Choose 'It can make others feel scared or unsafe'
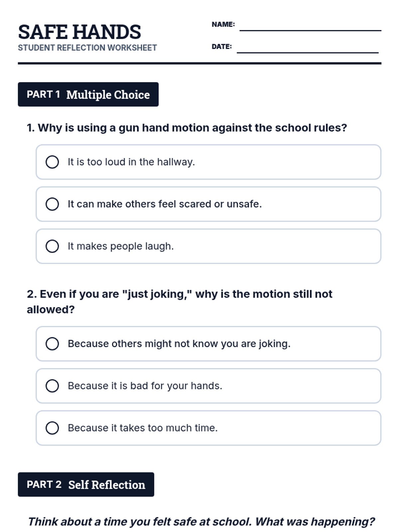The height and width of the screenshot is (532, 399). coord(52,204)
